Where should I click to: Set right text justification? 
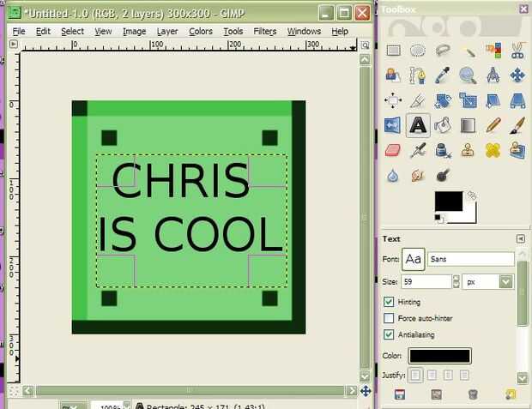click(432, 375)
